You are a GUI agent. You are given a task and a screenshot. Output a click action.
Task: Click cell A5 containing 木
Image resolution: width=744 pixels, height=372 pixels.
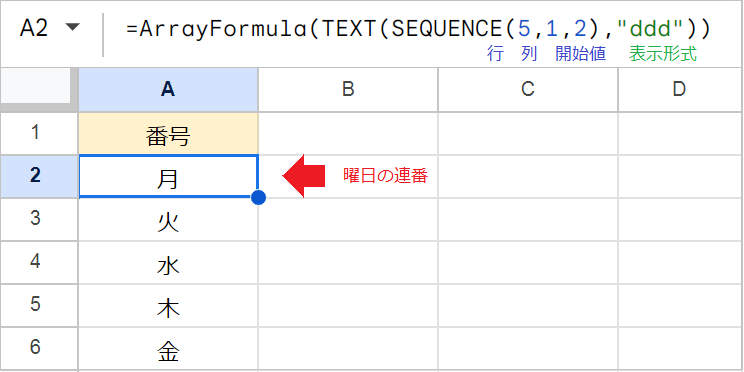[x=168, y=306]
